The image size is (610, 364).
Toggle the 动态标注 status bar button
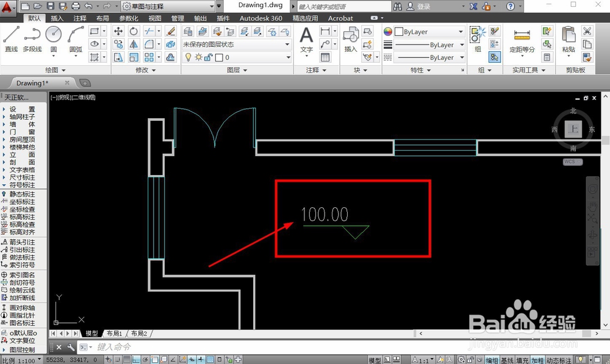point(559,360)
